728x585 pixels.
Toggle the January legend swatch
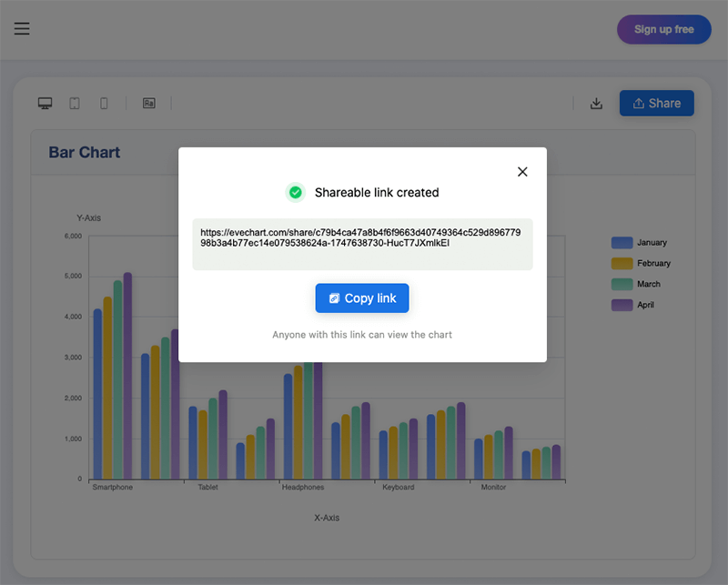pyautogui.click(x=622, y=242)
